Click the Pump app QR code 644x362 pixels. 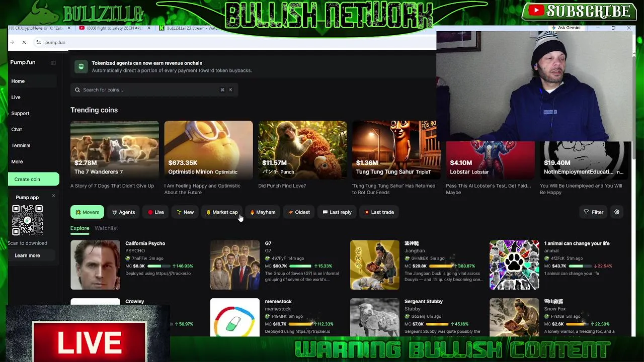pyautogui.click(x=27, y=220)
